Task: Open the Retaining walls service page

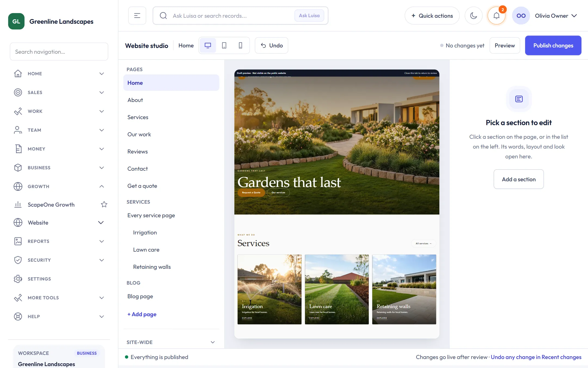Action: [x=171, y=267]
